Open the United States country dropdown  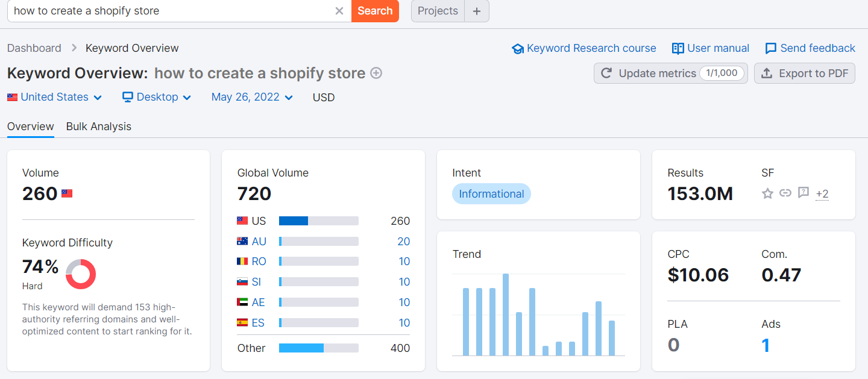click(54, 97)
